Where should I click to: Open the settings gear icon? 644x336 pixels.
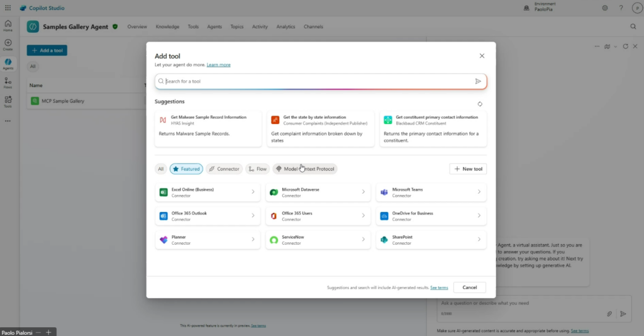pos(605,8)
